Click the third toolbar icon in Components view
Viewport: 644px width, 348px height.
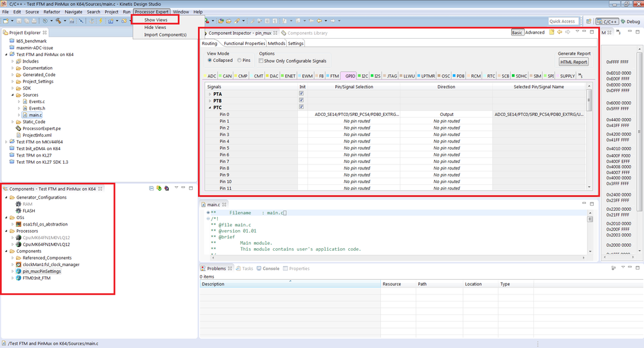click(x=166, y=188)
